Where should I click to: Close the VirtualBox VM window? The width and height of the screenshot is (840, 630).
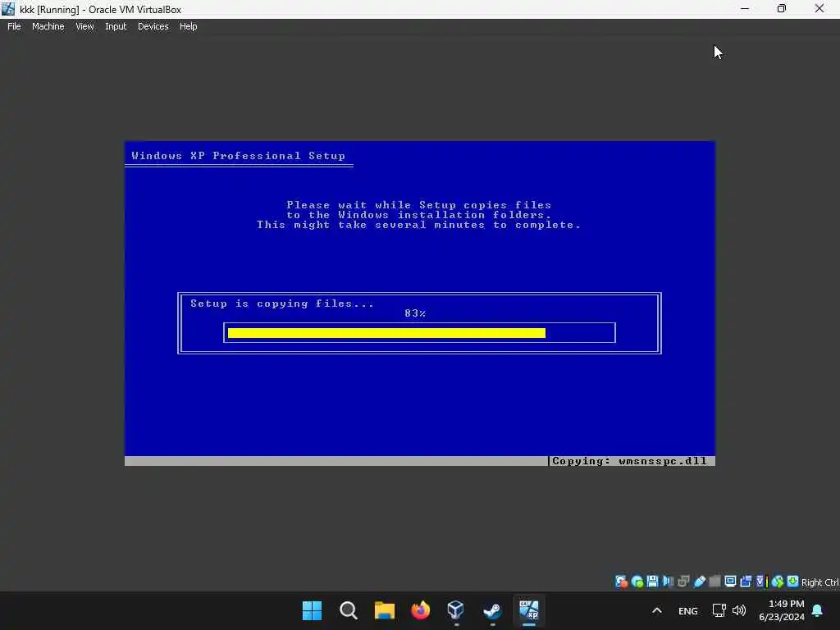[x=819, y=9]
